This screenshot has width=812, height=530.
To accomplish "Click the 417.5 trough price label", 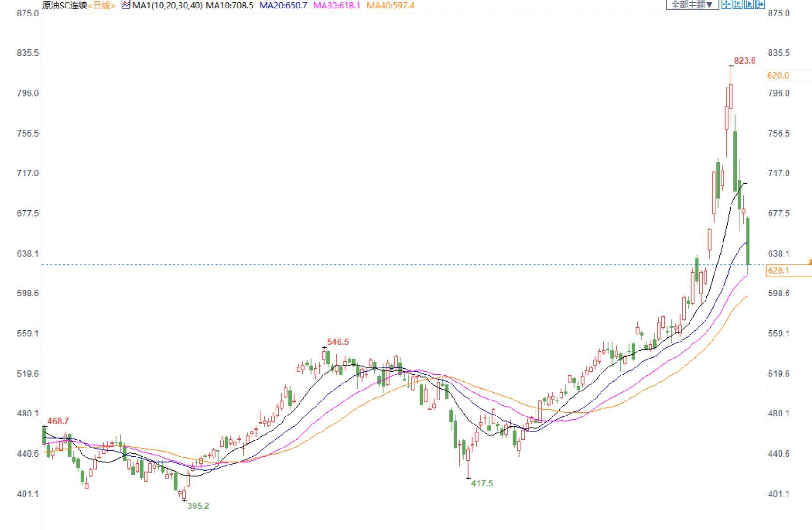I will pyautogui.click(x=482, y=483).
